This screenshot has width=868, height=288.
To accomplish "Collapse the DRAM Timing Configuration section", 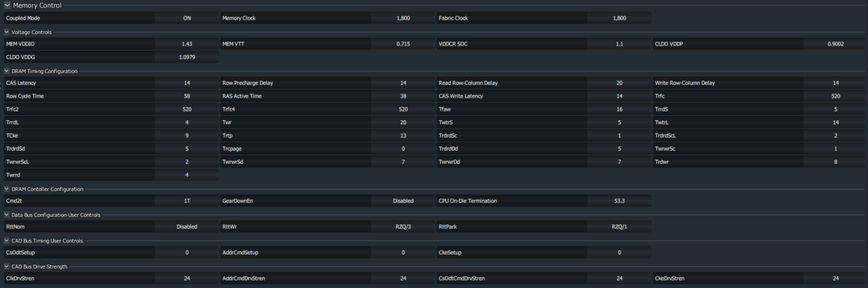I will pyautogui.click(x=7, y=71).
